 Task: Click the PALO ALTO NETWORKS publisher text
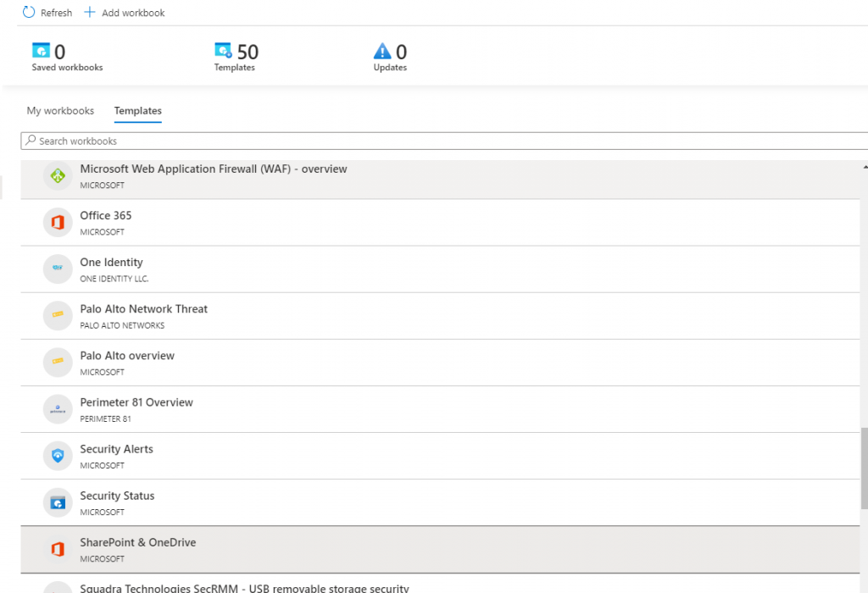(122, 325)
